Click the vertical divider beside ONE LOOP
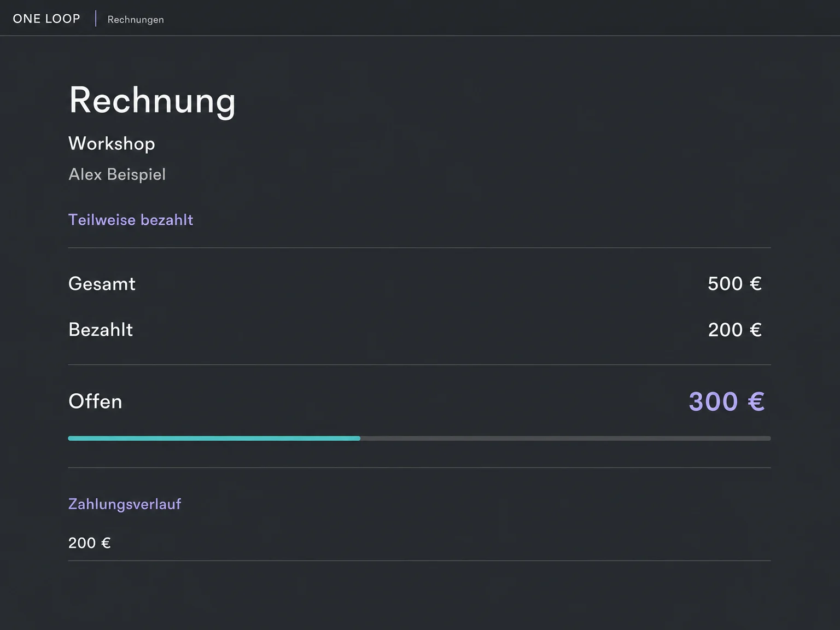840x630 pixels. [x=96, y=19]
